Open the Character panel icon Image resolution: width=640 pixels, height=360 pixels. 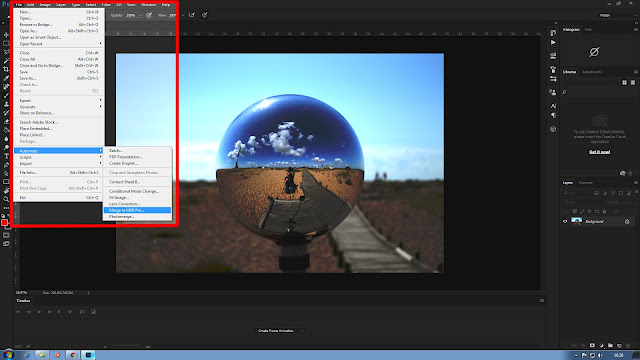click(x=553, y=106)
